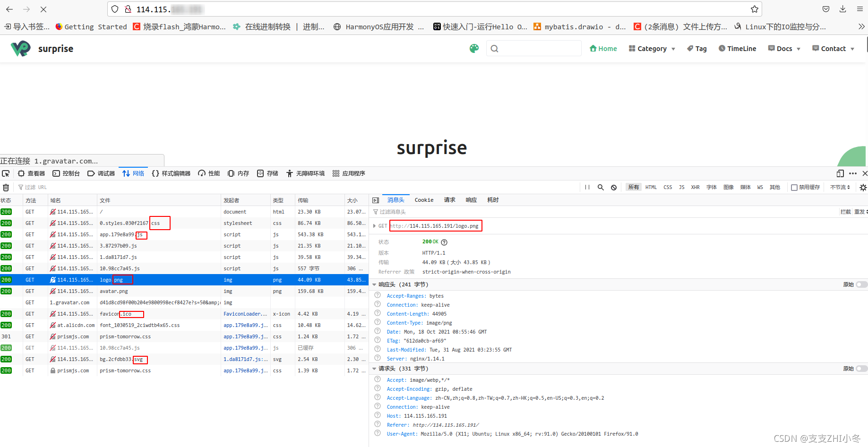Open the Tag nav link

tap(697, 49)
